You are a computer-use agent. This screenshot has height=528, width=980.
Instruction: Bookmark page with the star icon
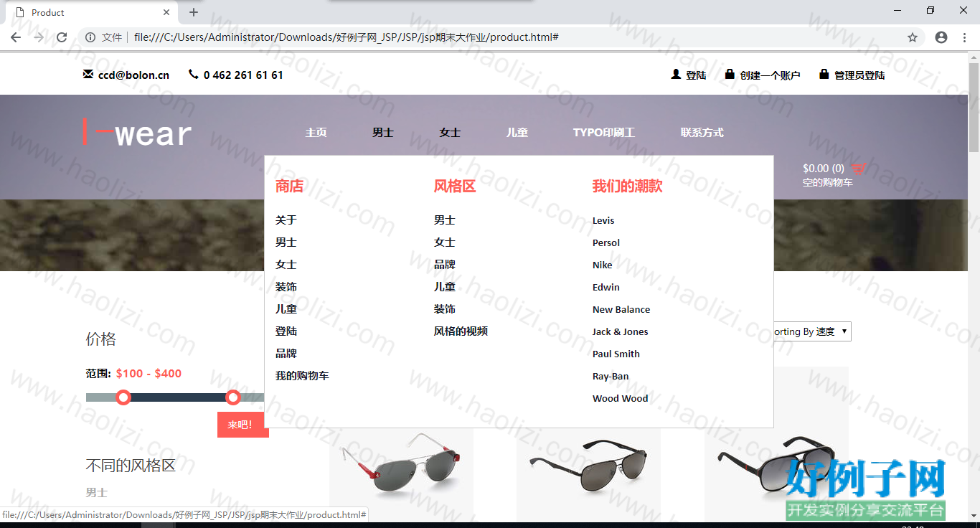coord(913,37)
